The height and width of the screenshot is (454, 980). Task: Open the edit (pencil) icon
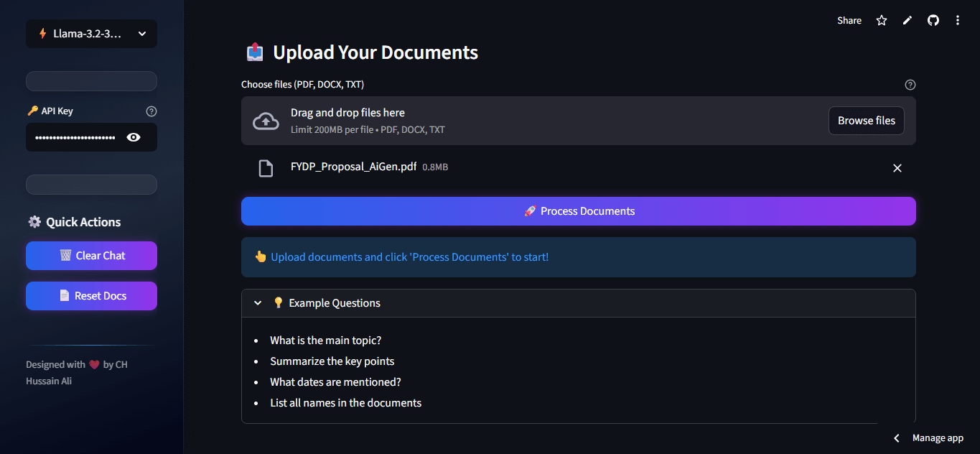tap(907, 20)
